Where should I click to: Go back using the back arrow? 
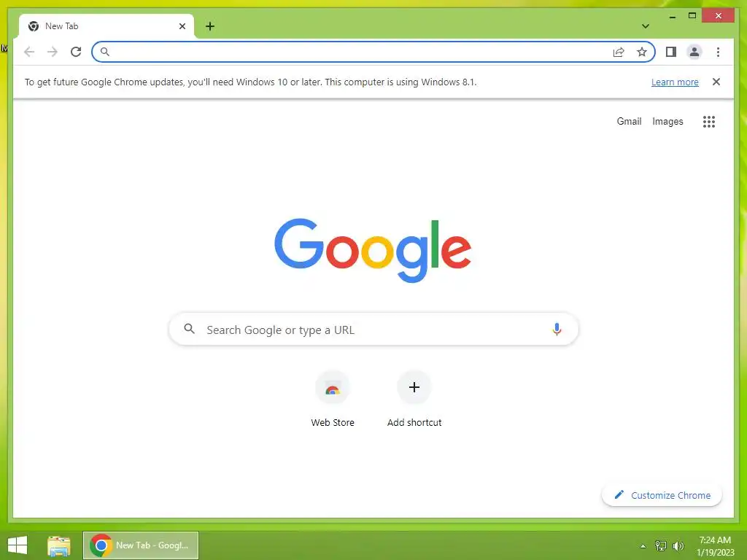point(29,52)
